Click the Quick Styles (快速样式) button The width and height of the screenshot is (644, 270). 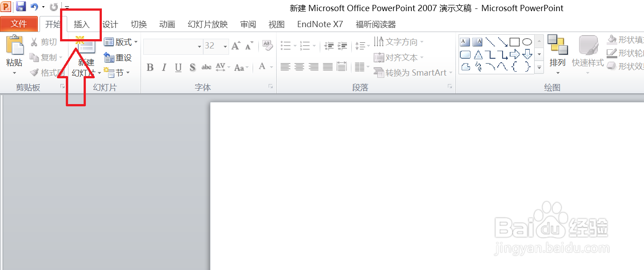coord(588,55)
